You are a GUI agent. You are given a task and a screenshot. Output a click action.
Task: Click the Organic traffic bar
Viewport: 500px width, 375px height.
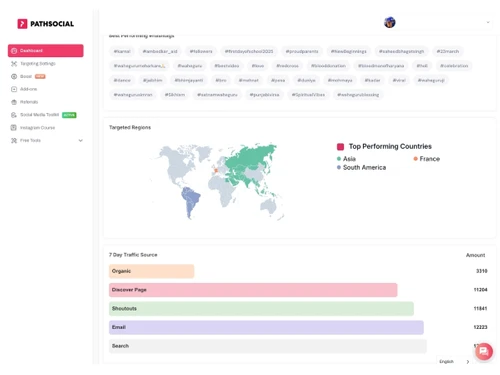152,271
